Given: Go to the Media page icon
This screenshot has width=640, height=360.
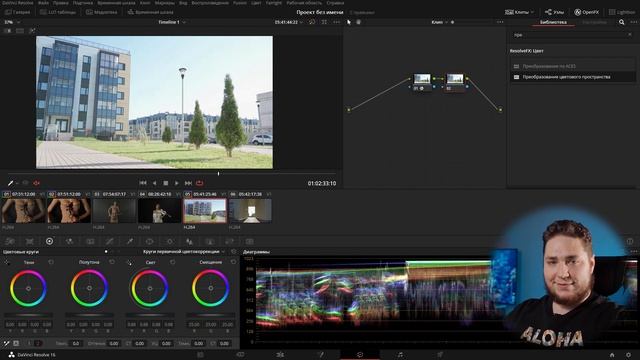Looking at the screenshot, I should point(200,355).
